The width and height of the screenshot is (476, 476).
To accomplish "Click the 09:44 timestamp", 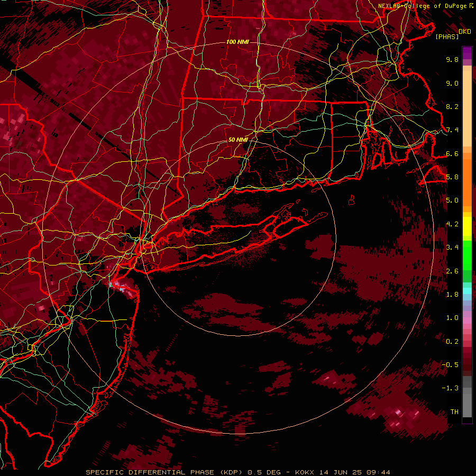I will point(378,472).
